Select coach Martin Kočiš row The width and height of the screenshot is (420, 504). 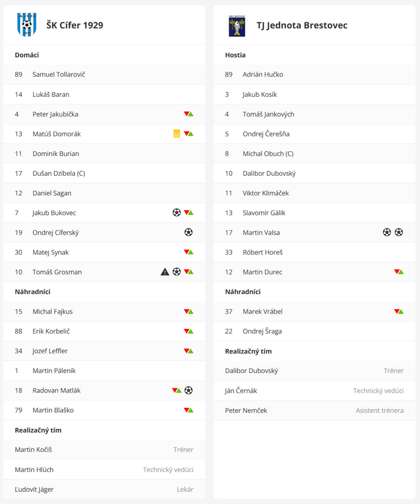click(x=104, y=450)
